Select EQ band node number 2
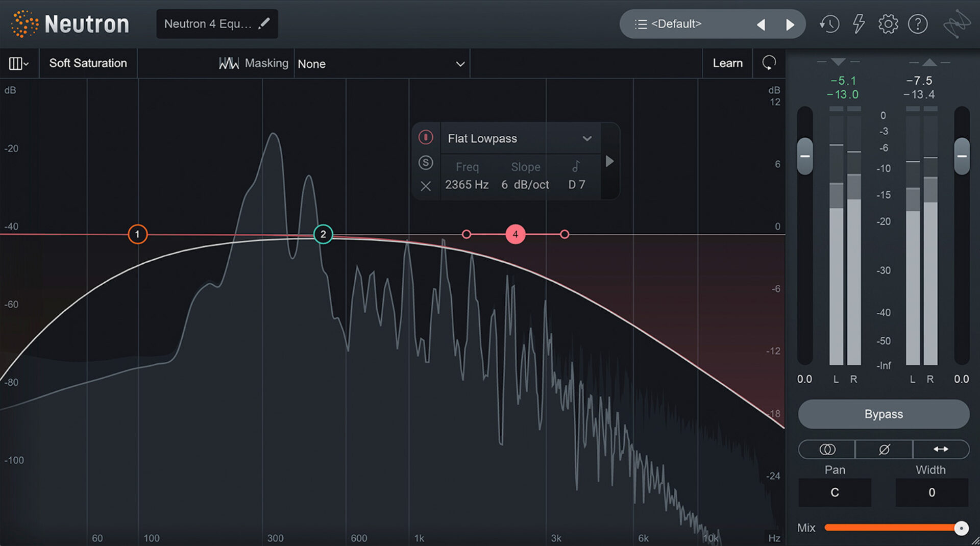The height and width of the screenshot is (546, 980). [323, 234]
